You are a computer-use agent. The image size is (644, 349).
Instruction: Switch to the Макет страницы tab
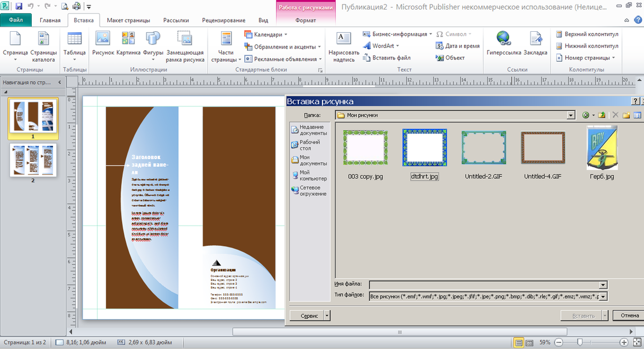128,20
